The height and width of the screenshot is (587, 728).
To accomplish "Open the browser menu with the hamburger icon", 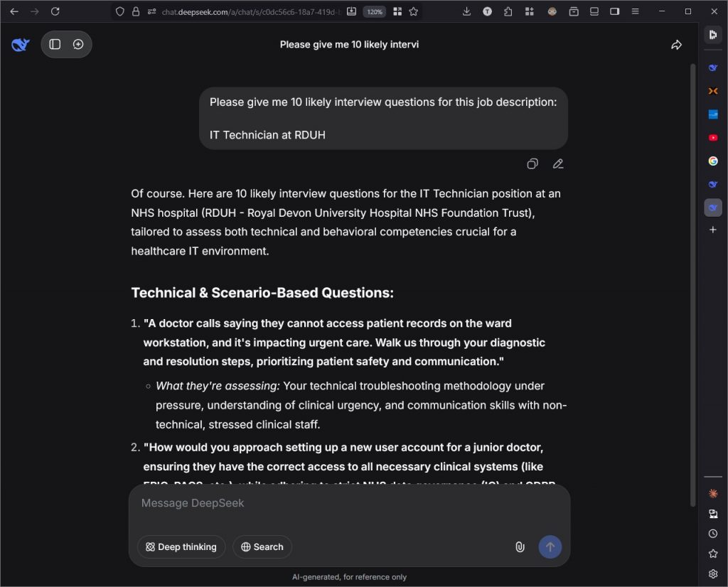I will 635,11.
